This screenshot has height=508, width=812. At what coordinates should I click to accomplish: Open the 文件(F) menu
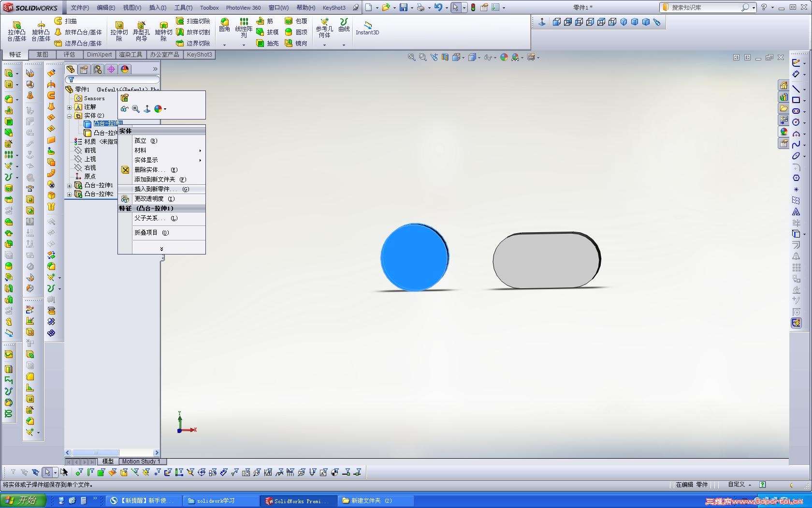pyautogui.click(x=80, y=8)
